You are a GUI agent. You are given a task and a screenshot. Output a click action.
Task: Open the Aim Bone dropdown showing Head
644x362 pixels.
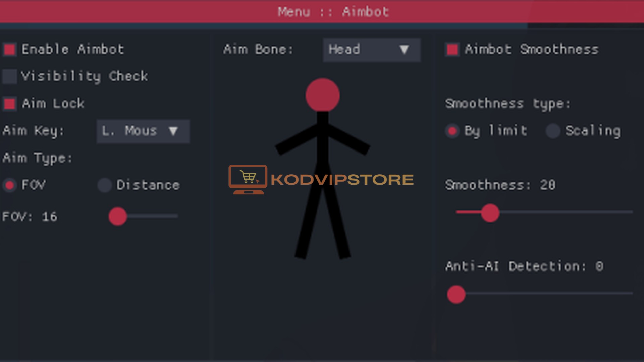click(x=371, y=50)
